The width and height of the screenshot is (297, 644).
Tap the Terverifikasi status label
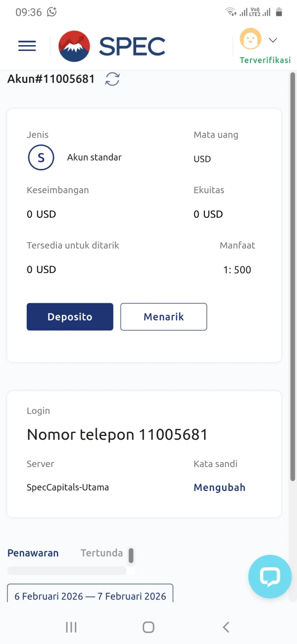(x=265, y=60)
